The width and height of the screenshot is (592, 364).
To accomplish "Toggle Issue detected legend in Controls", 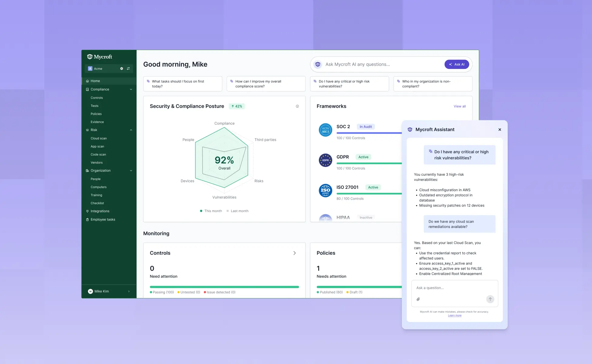I will click(x=220, y=292).
